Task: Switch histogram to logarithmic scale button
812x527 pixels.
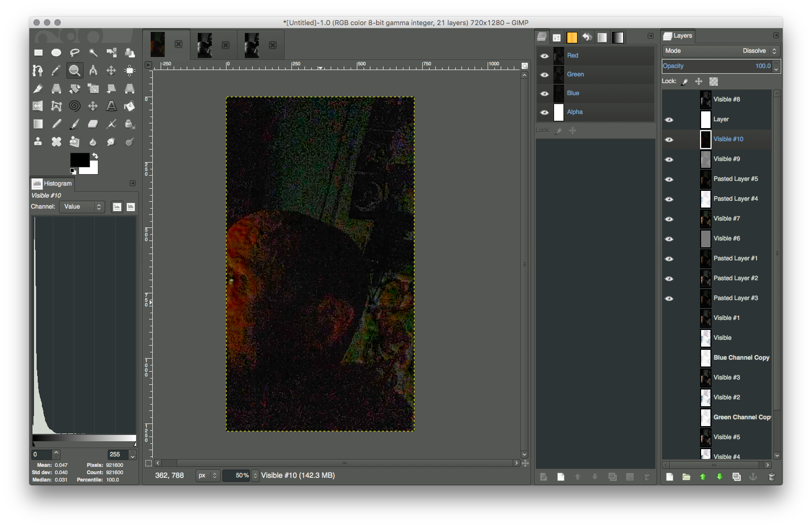Action: [131, 207]
